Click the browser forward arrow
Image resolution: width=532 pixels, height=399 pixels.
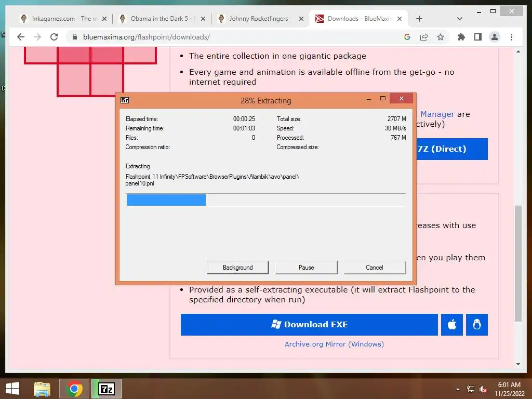tap(37, 37)
